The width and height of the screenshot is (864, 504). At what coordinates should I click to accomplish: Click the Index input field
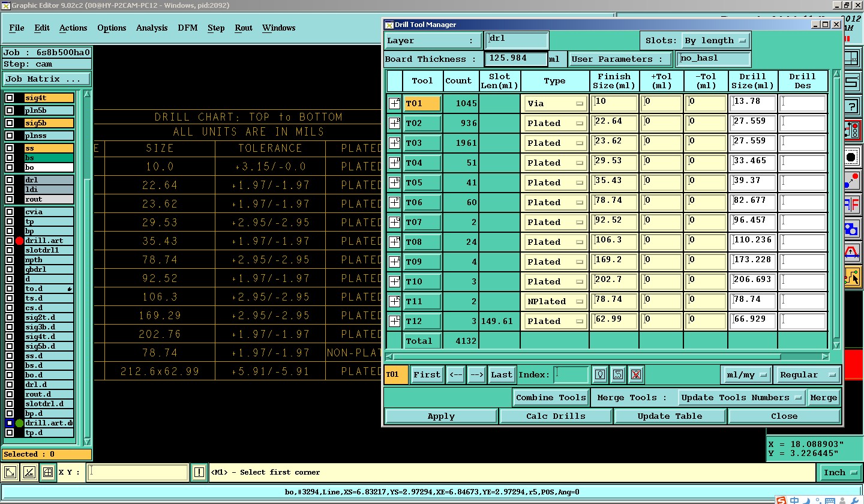tap(571, 374)
